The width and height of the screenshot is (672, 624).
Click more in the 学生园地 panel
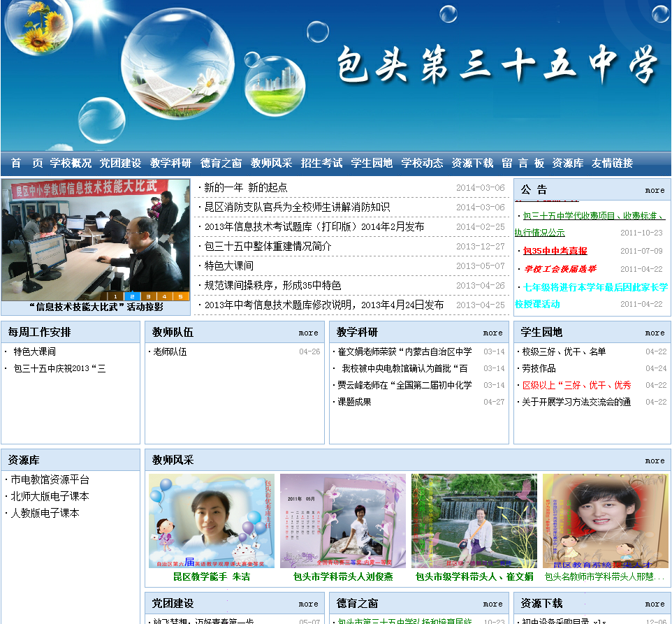pyautogui.click(x=655, y=333)
